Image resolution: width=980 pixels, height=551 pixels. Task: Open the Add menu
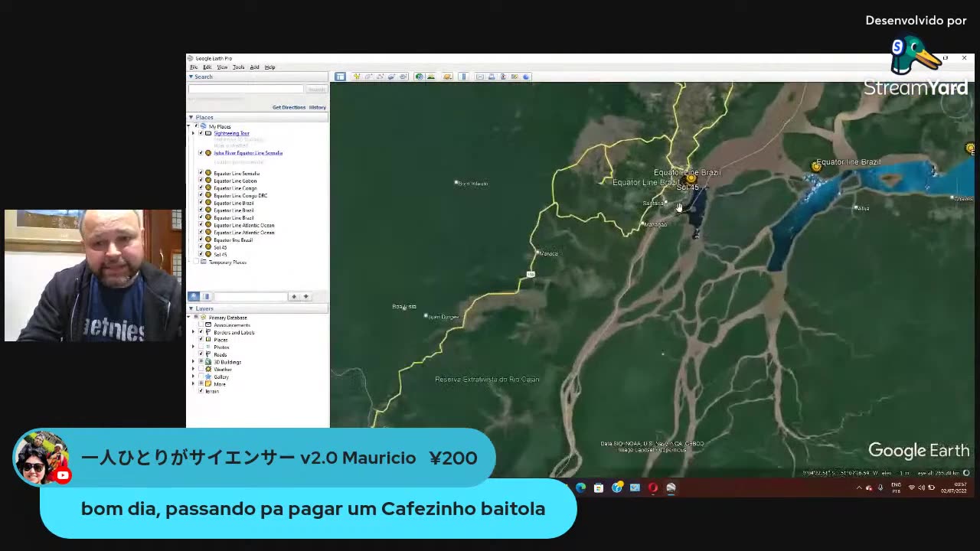click(254, 67)
